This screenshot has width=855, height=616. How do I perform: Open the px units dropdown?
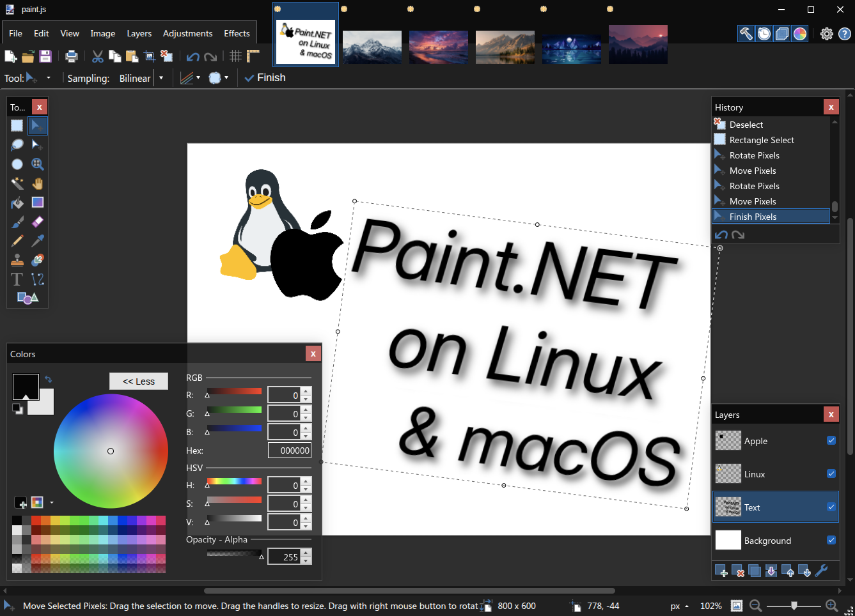tap(680, 606)
